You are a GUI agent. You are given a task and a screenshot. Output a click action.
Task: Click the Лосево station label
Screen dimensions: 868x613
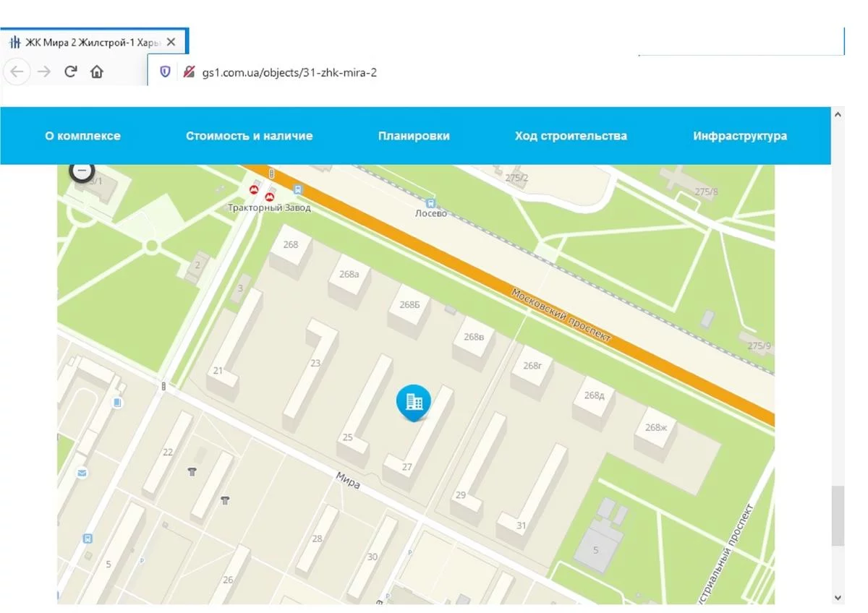pyautogui.click(x=431, y=214)
